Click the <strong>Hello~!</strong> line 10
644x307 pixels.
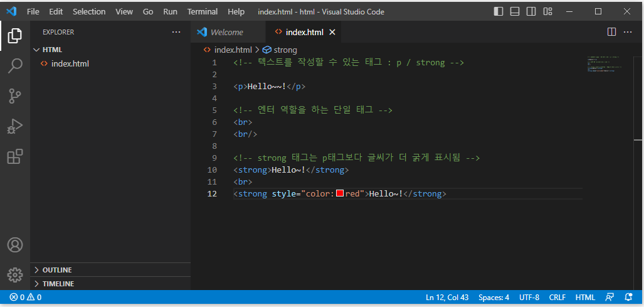(x=291, y=170)
